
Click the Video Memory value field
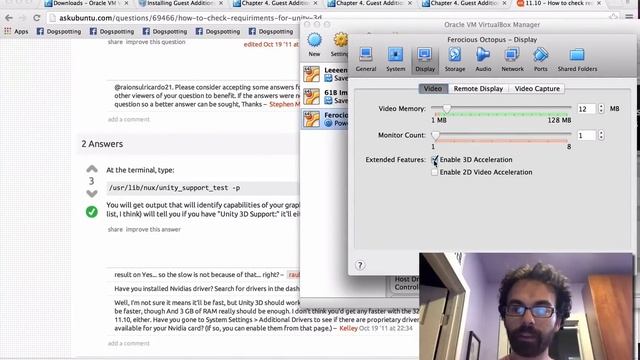coord(587,109)
